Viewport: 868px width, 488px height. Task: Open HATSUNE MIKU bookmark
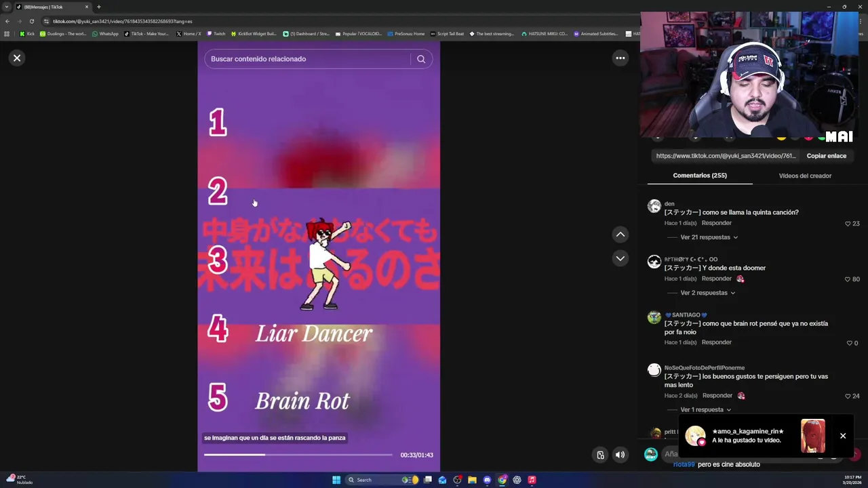[545, 34]
